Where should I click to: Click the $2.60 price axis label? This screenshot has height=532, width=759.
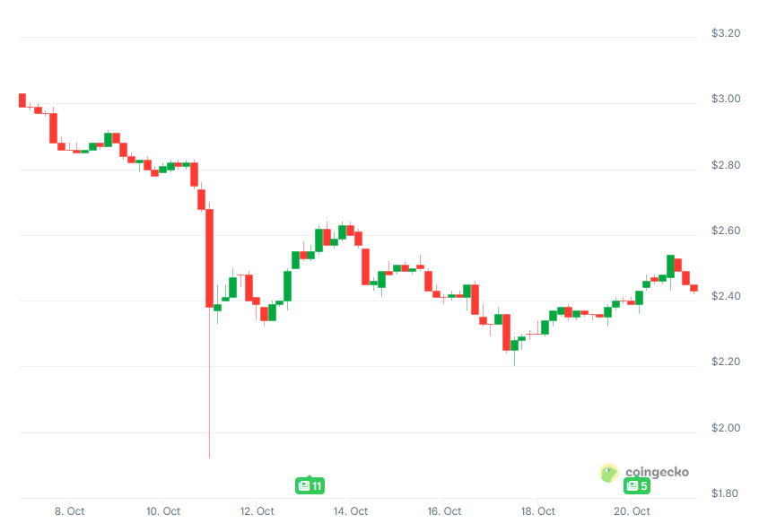coord(725,231)
